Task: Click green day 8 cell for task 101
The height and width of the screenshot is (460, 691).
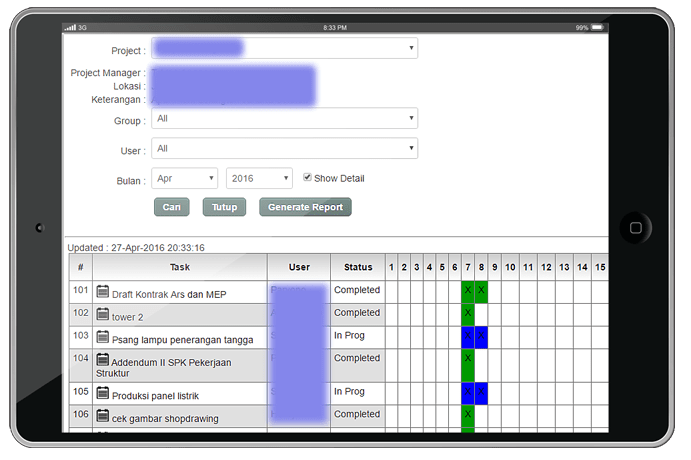Action: (481, 291)
